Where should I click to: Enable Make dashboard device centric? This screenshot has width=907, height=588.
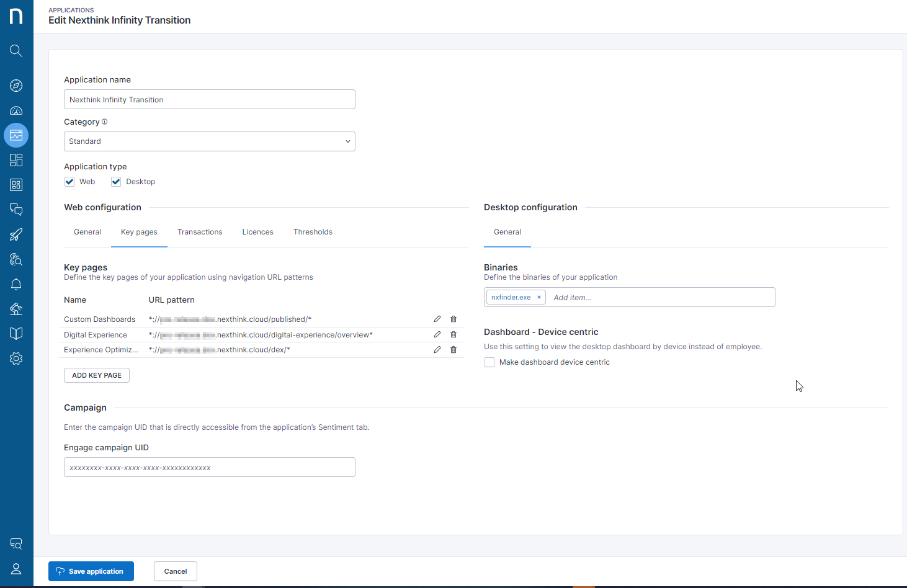489,362
